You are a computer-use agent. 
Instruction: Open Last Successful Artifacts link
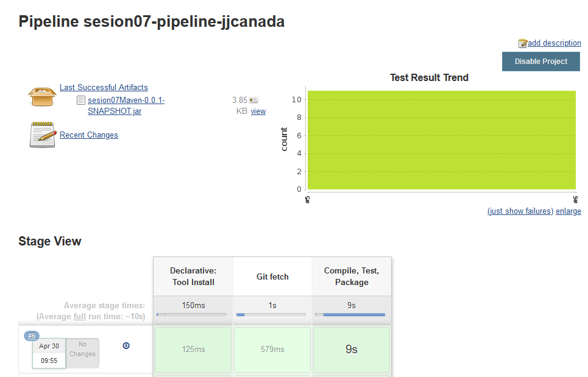(x=104, y=87)
